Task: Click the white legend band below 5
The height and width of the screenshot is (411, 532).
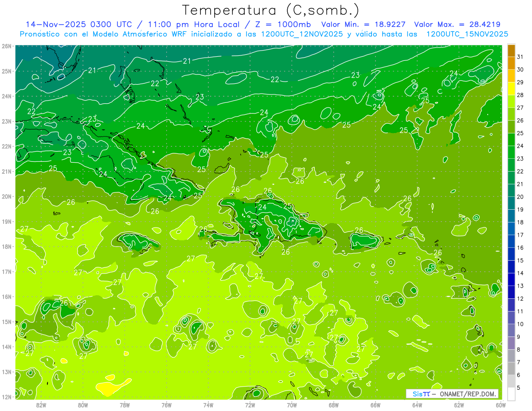Action: pos(512,394)
